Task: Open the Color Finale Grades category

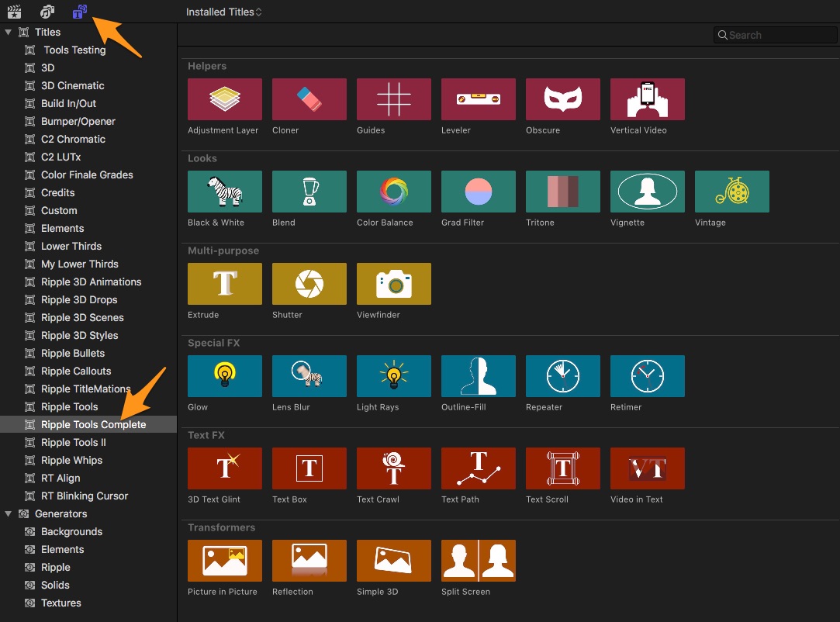Action: pyautogui.click(x=88, y=175)
